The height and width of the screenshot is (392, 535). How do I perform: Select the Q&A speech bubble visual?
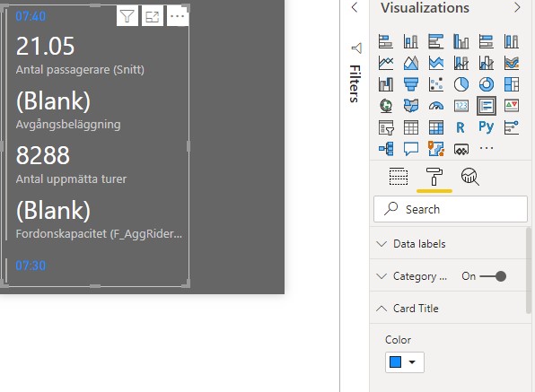[411, 149]
